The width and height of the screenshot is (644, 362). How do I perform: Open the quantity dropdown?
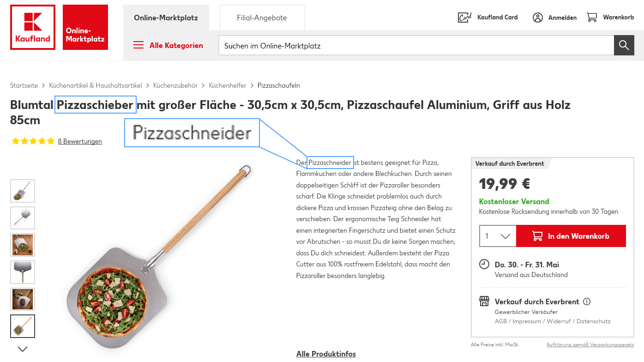coord(497,236)
